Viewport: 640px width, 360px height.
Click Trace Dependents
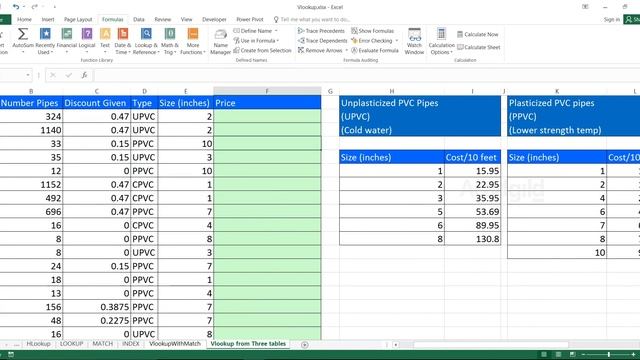coord(322,40)
